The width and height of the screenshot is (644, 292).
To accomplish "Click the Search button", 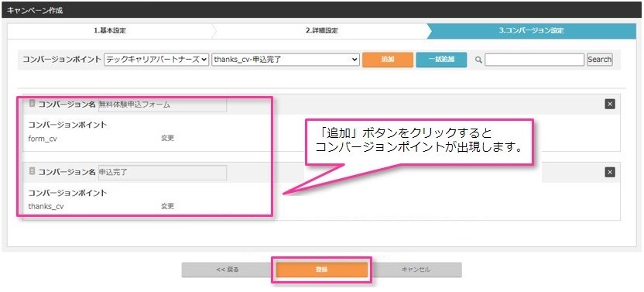I will pos(600,59).
